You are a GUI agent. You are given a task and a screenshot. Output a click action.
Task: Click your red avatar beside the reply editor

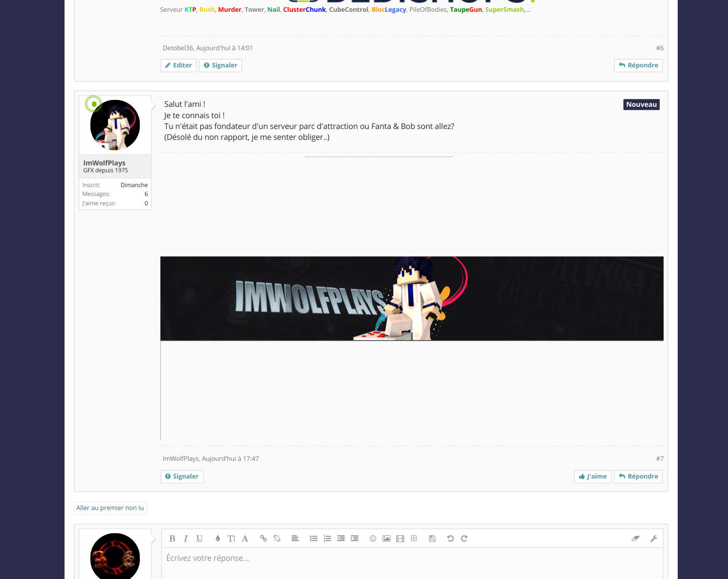[115, 556]
